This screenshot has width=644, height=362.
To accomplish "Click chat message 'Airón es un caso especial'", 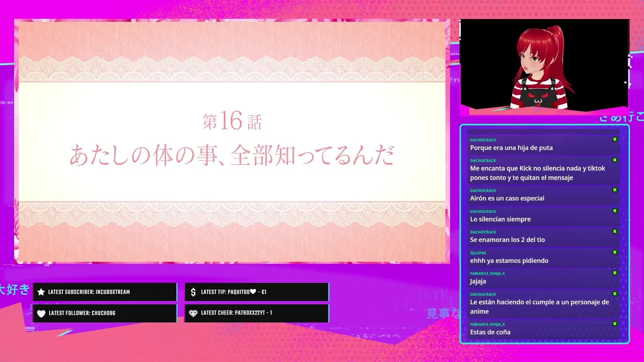I will tap(507, 198).
